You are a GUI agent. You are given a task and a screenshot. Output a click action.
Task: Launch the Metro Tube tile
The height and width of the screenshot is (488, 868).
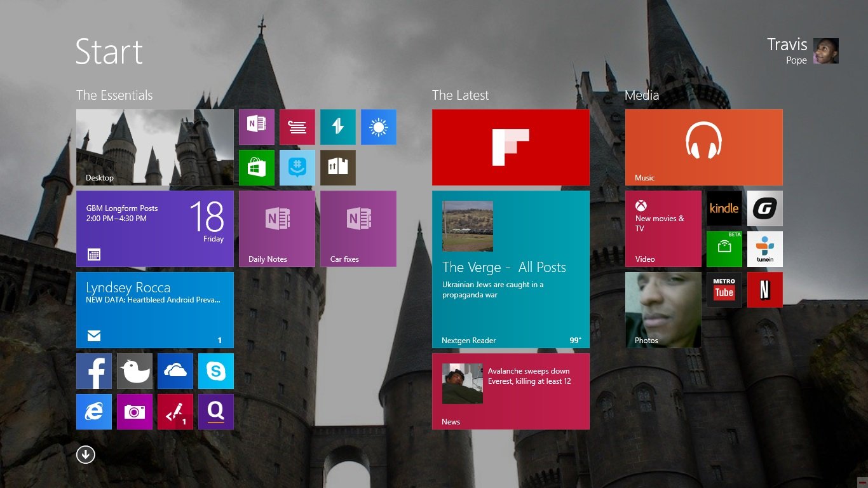click(x=724, y=290)
